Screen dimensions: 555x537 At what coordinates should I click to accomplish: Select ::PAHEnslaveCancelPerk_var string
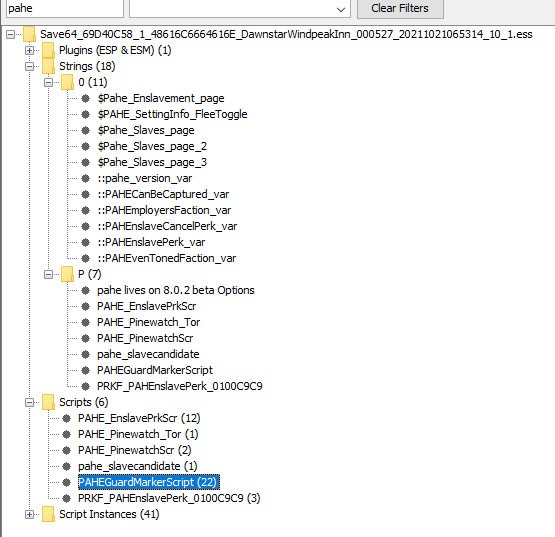pos(167,226)
